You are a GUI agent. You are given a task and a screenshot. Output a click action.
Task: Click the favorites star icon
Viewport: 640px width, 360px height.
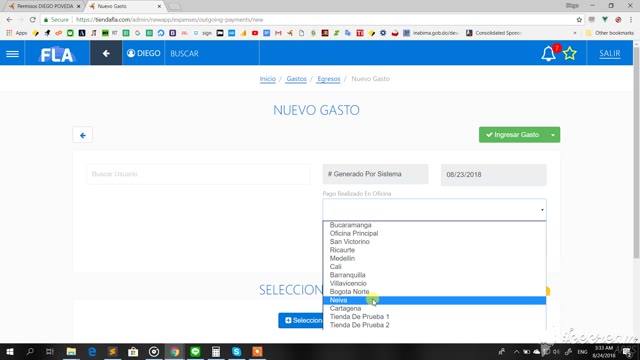tap(570, 53)
